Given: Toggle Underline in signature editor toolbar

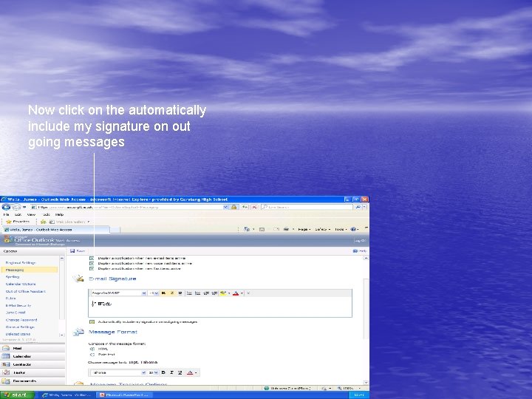Looking at the screenshot, I should click(x=180, y=293).
